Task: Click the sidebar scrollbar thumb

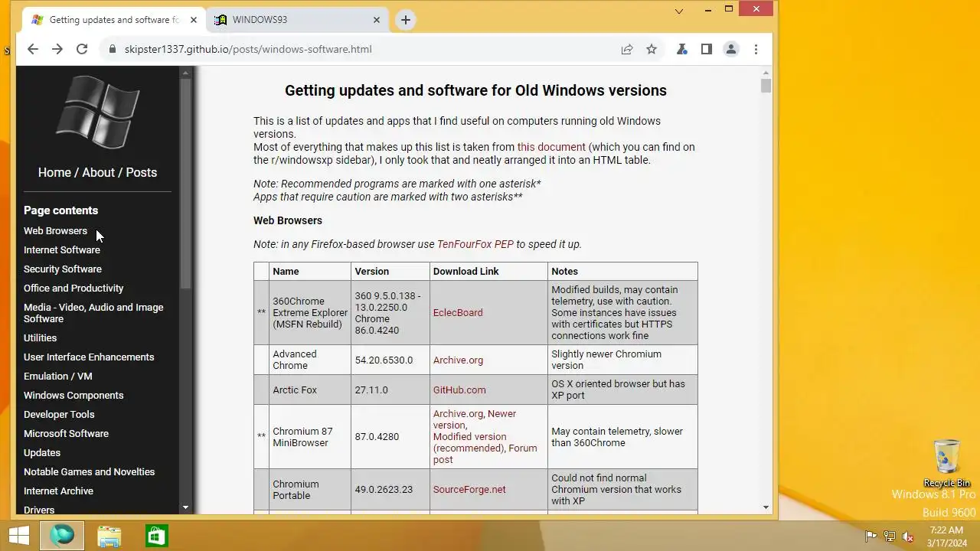Action: tap(185, 184)
